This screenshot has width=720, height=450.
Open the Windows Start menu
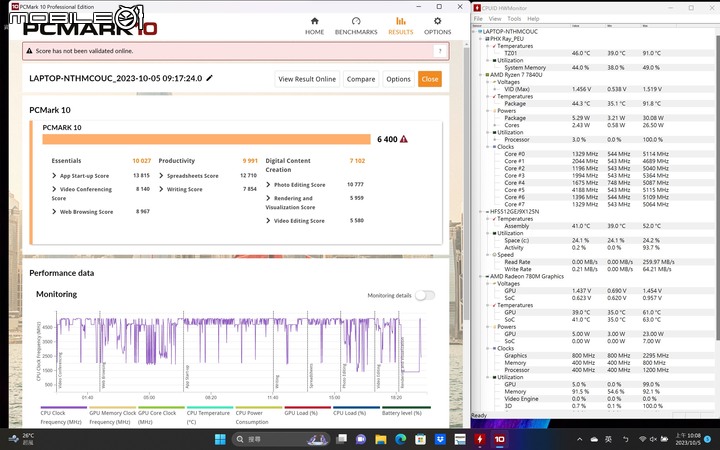tap(220, 439)
